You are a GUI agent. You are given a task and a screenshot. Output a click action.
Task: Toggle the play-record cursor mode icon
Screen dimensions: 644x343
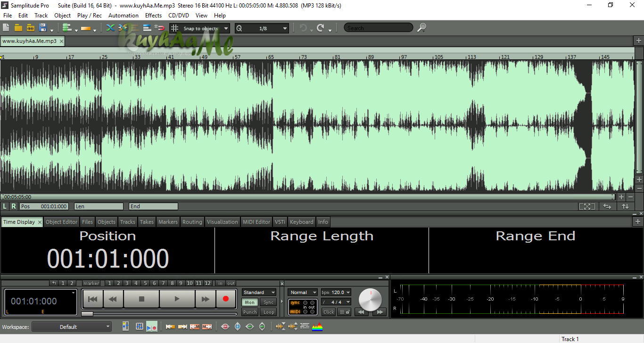click(152, 327)
